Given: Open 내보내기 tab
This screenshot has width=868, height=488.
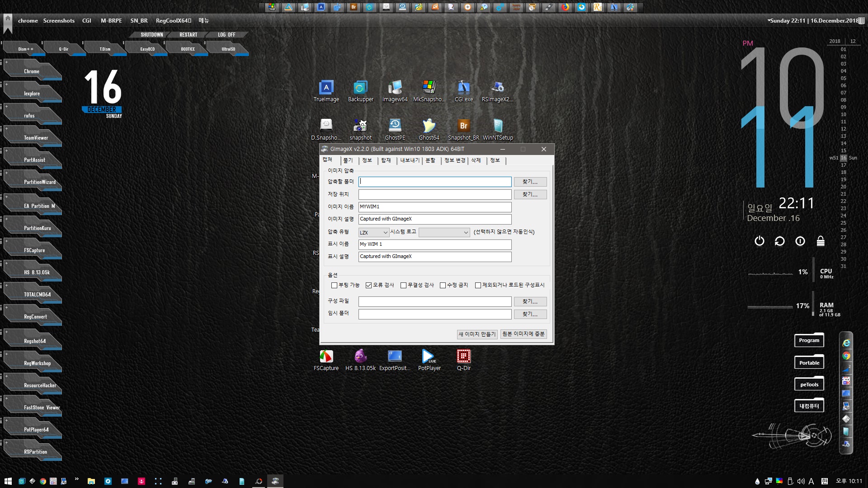Looking at the screenshot, I should pos(410,160).
